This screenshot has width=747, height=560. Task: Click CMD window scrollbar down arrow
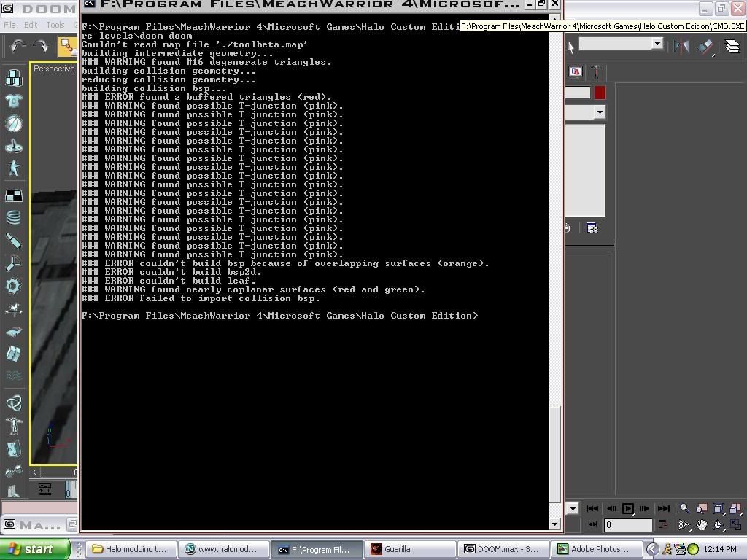pos(554,524)
